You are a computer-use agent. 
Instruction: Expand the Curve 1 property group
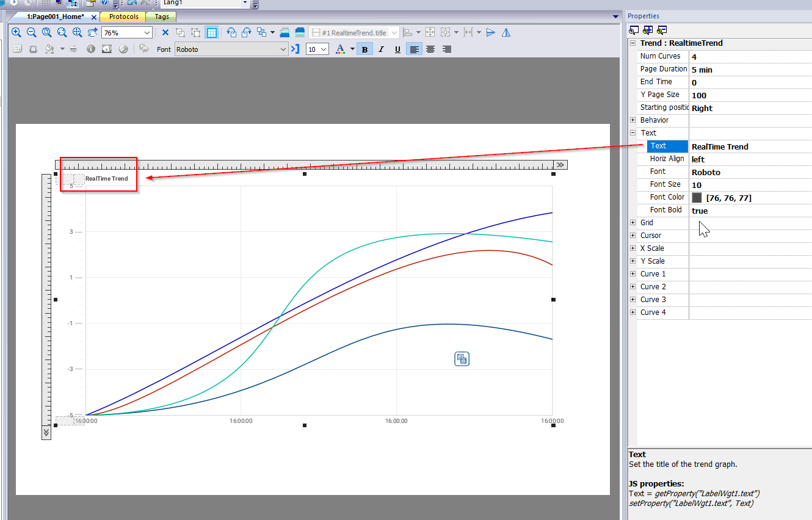point(633,274)
